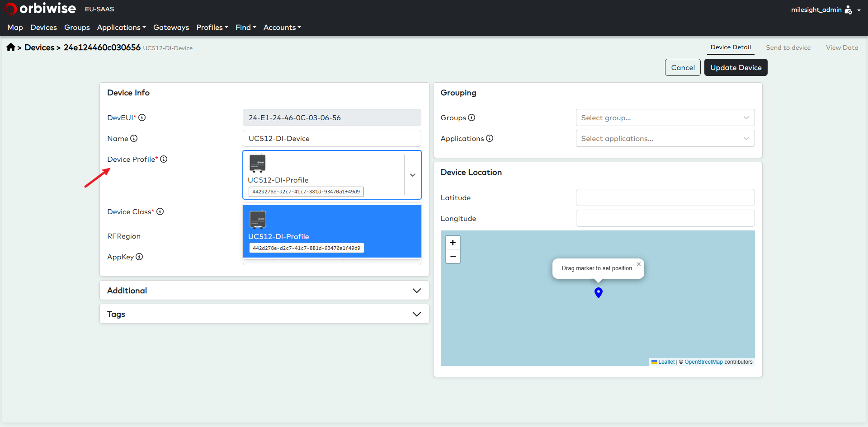The width and height of the screenshot is (868, 427).
Task: Open the Accounts menu
Action: click(282, 27)
